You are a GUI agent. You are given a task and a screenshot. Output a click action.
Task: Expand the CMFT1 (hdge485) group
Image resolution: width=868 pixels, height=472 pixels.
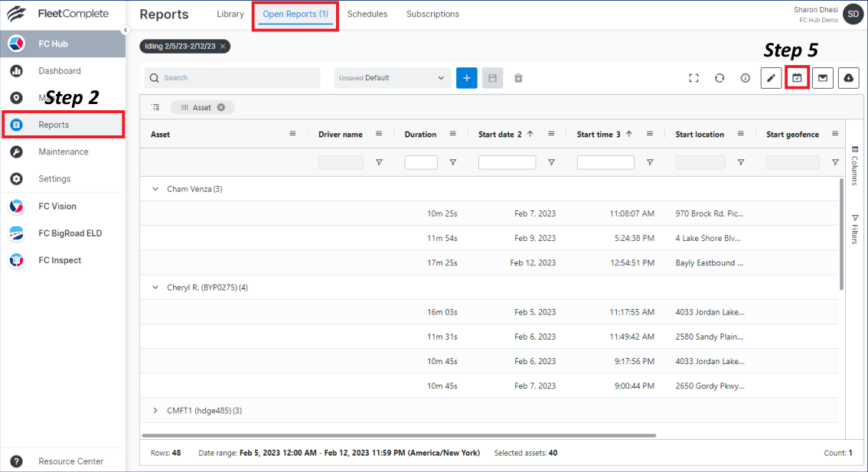tap(156, 411)
